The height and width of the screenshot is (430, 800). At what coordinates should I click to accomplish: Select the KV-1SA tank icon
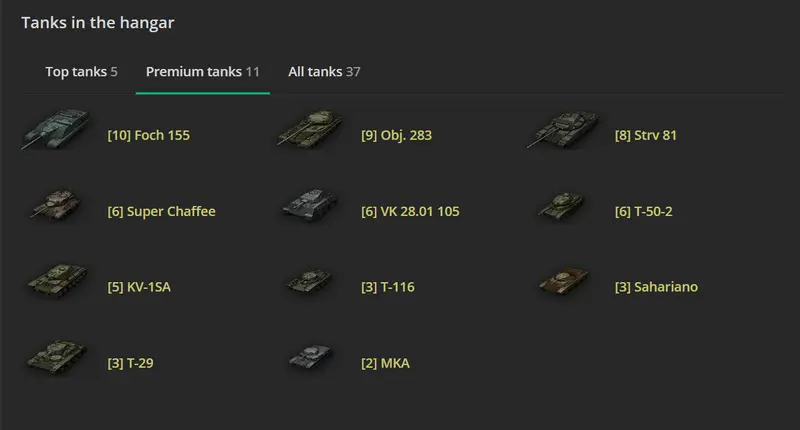click(56, 282)
